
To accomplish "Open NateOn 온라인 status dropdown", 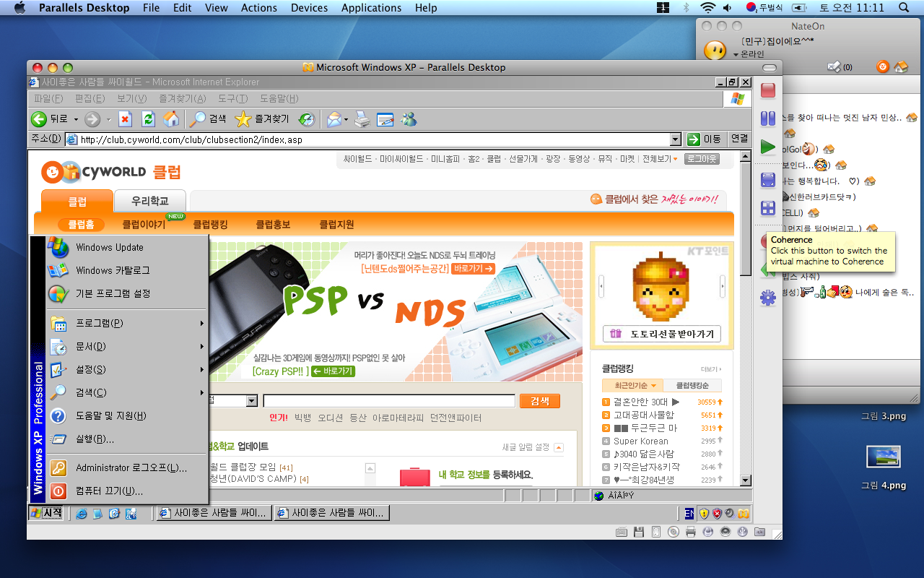I will pos(748,54).
